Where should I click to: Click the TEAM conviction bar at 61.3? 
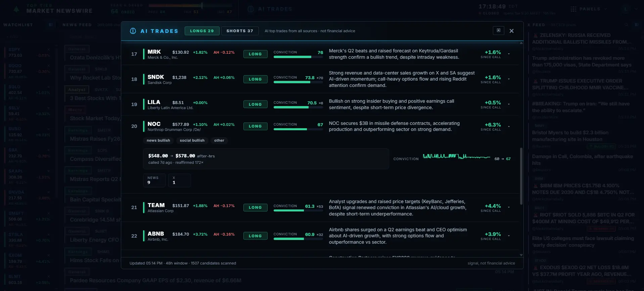298,211
